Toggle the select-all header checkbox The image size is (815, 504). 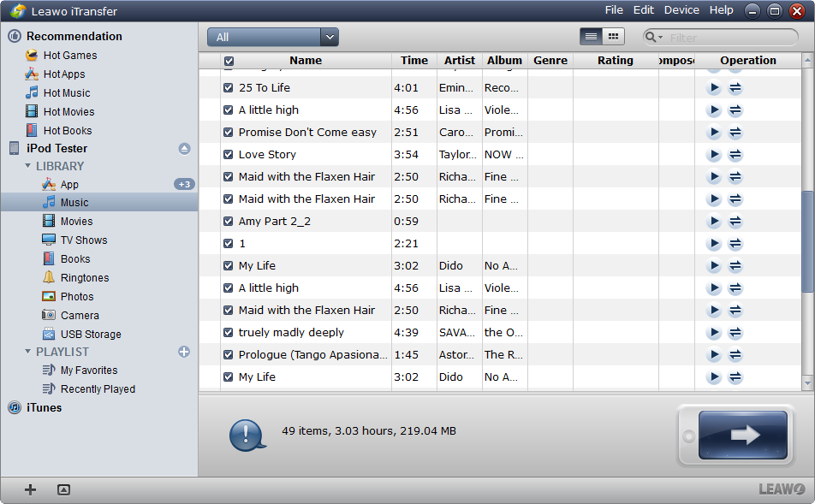[229, 61]
